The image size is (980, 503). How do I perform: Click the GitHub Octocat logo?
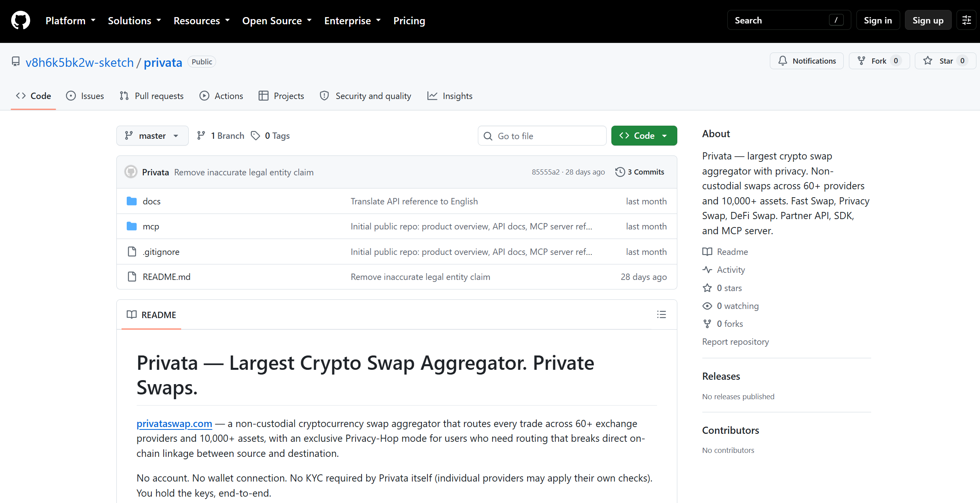coord(21,20)
